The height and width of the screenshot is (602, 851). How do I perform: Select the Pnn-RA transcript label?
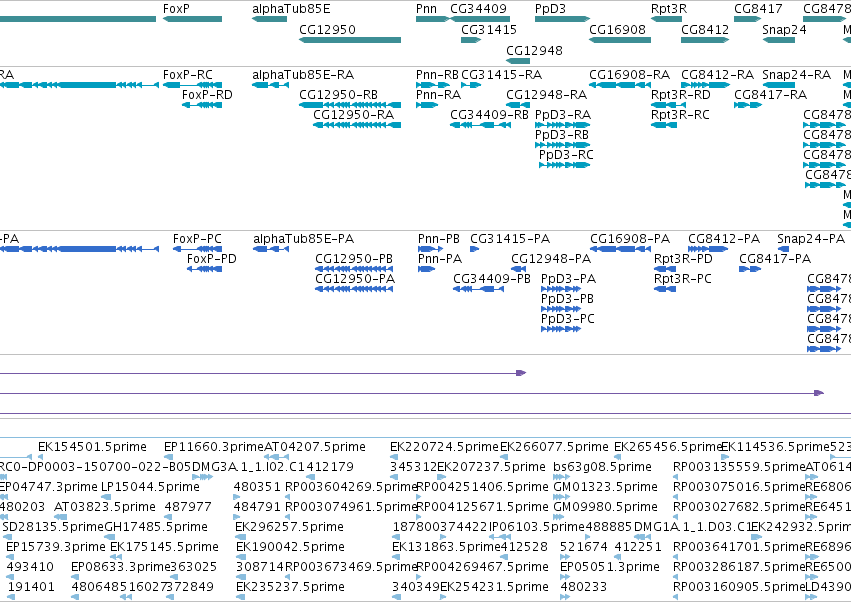point(438,94)
